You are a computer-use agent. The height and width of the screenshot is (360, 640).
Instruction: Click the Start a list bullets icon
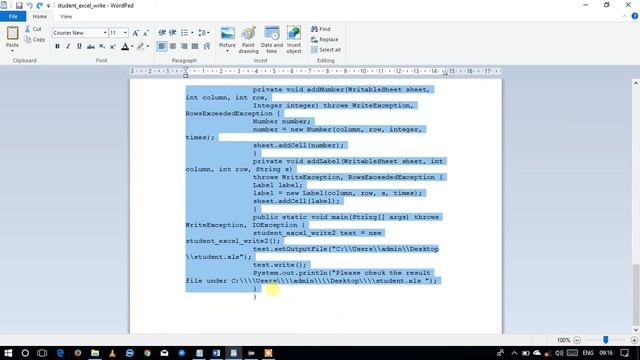click(x=184, y=33)
